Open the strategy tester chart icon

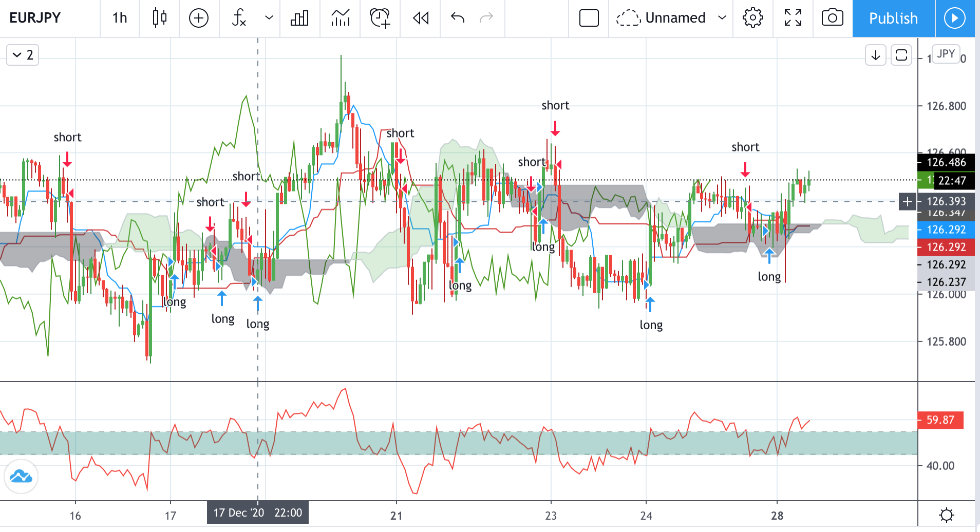coord(340,18)
